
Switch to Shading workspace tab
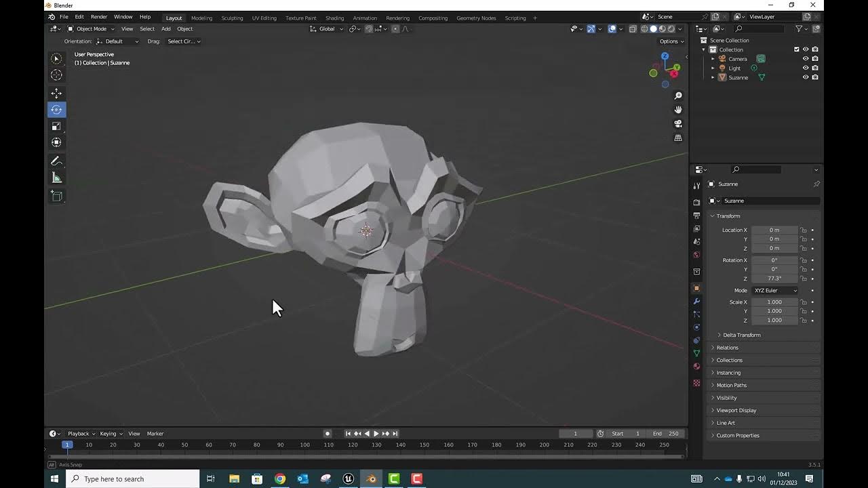[334, 18]
